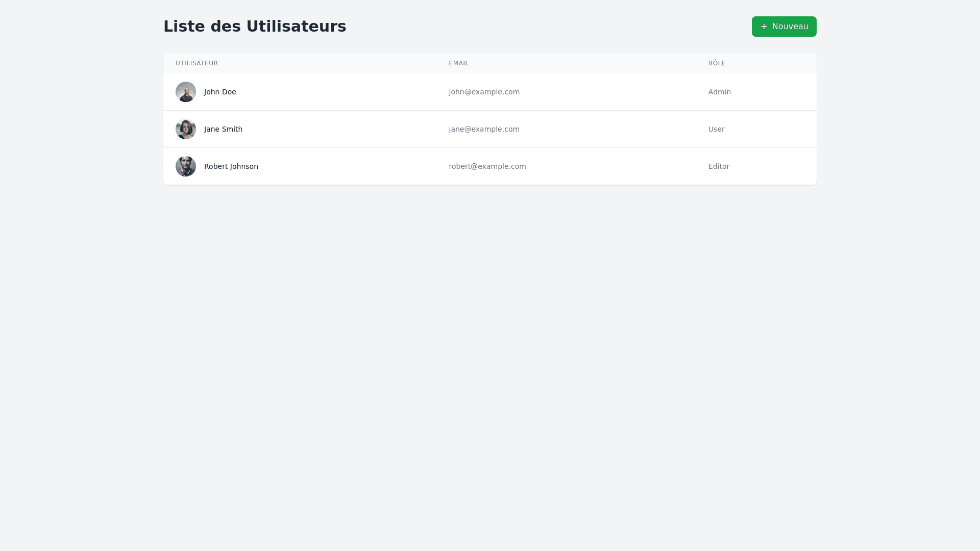The image size is (980, 551).
Task: Click the Admin role cell
Action: tap(719, 92)
